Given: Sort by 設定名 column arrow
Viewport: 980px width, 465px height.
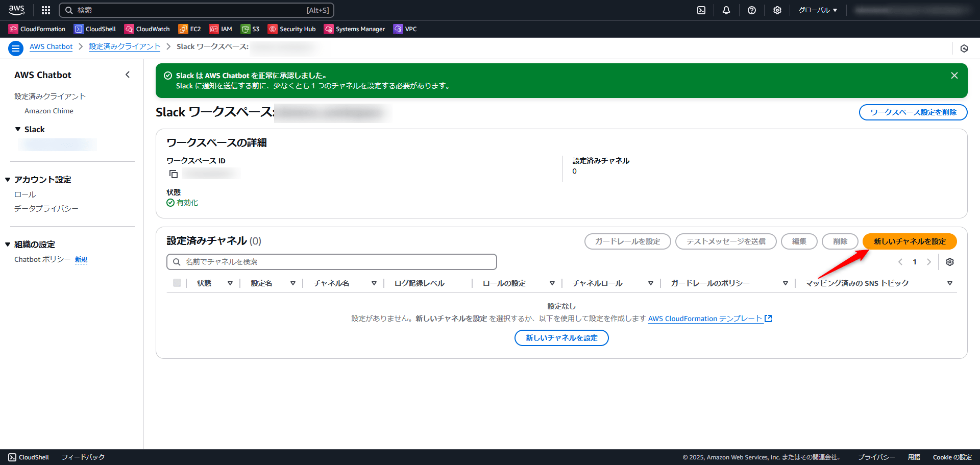Looking at the screenshot, I should pyautogui.click(x=293, y=283).
